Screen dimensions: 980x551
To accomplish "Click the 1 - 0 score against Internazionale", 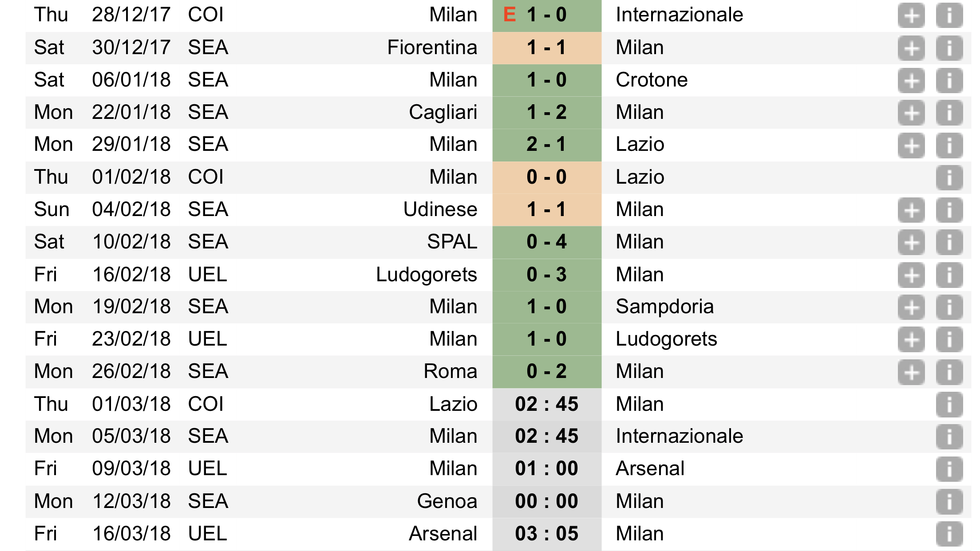I will pos(547,15).
